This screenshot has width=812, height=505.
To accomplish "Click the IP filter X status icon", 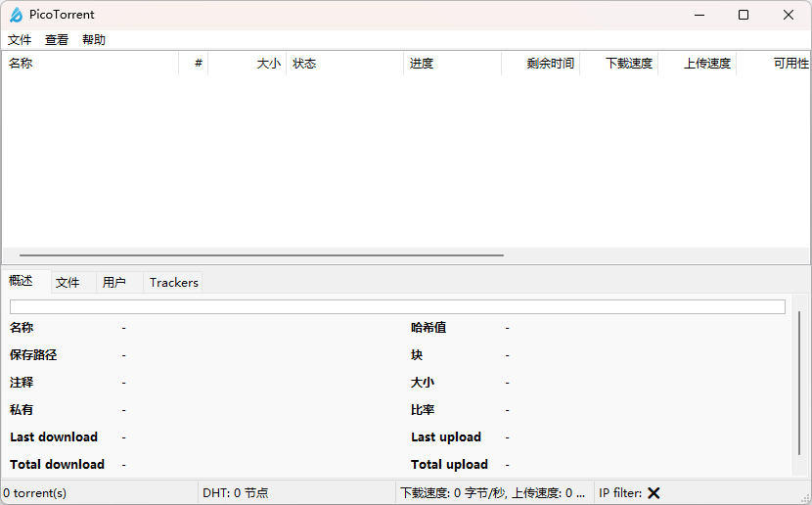I will point(654,493).
